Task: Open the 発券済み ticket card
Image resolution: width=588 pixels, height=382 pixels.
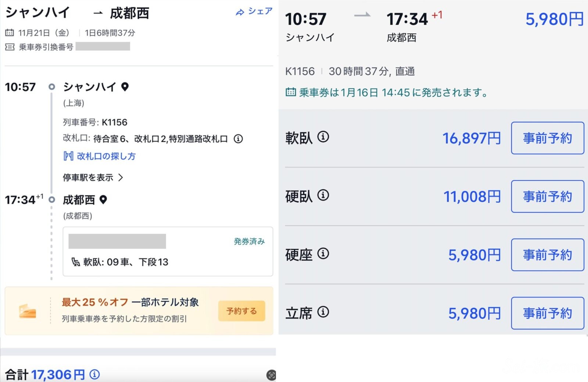Action: [x=168, y=252]
